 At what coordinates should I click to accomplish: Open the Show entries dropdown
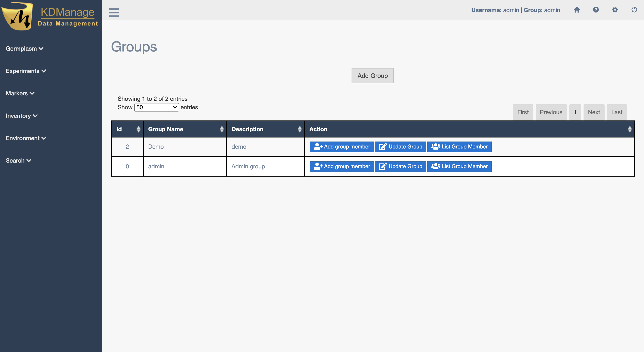(157, 107)
